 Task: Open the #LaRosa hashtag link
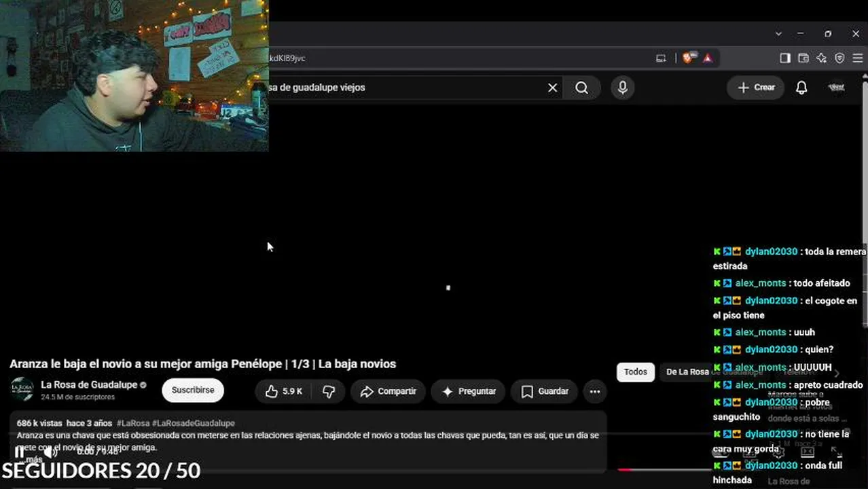pos(133,423)
